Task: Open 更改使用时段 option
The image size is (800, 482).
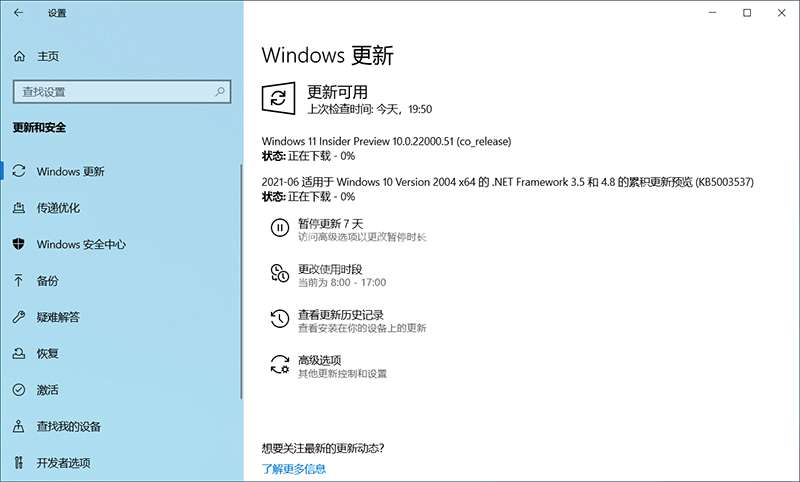Action: (x=330, y=269)
